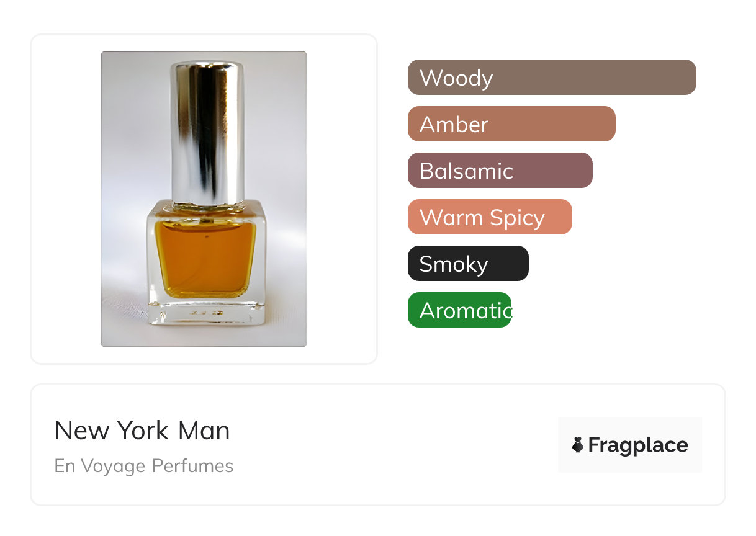Click the silver cap of the bottle
756x536 pixels.
(x=207, y=133)
